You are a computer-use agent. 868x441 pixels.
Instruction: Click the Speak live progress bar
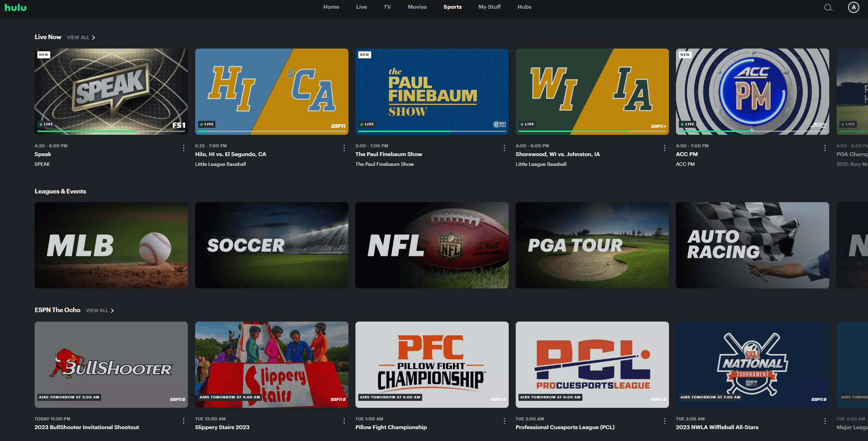click(111, 131)
